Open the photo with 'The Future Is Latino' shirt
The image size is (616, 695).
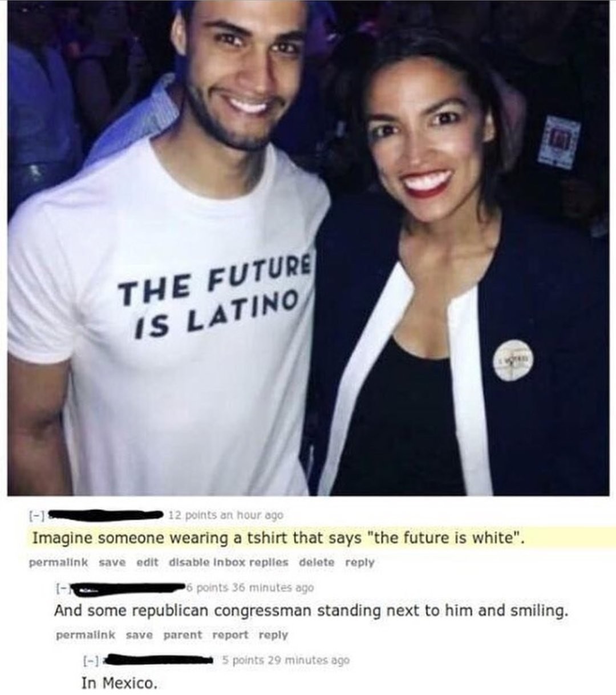point(308,248)
